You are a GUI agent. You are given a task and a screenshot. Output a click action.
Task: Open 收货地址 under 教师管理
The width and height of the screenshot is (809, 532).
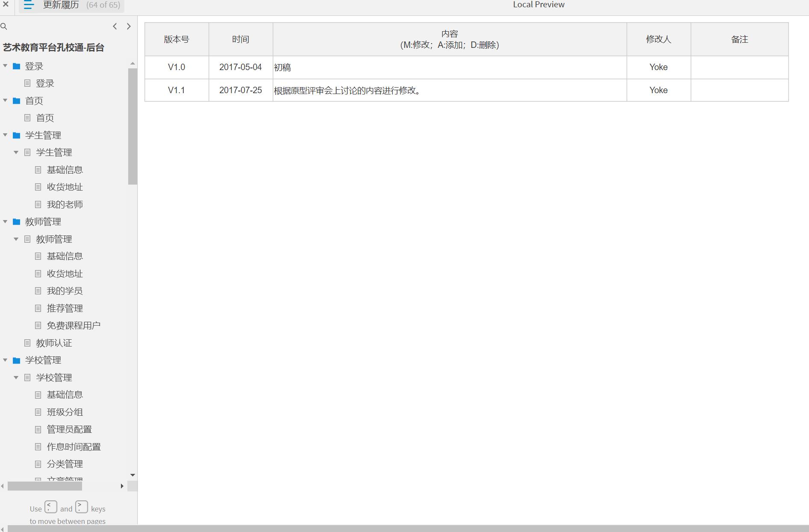[65, 274]
